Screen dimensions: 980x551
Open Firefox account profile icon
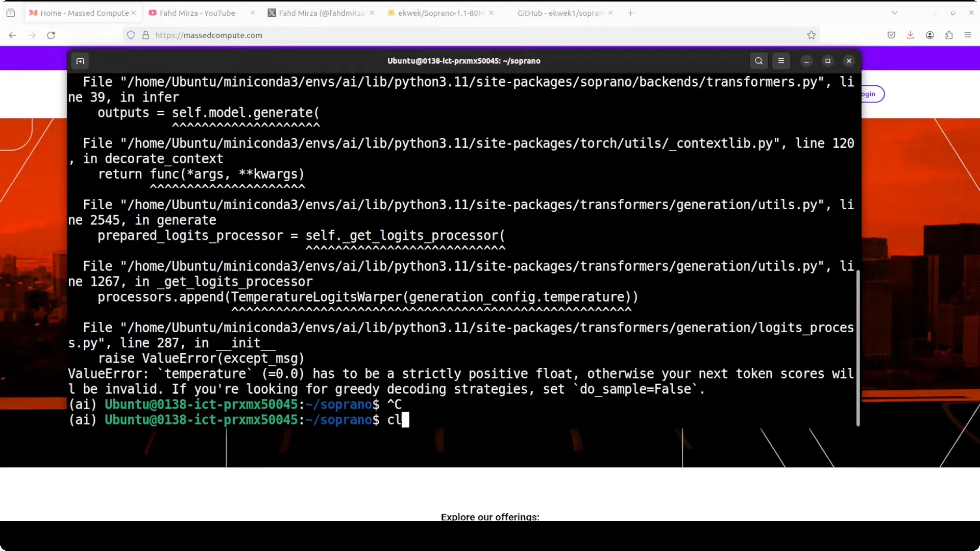tap(930, 35)
